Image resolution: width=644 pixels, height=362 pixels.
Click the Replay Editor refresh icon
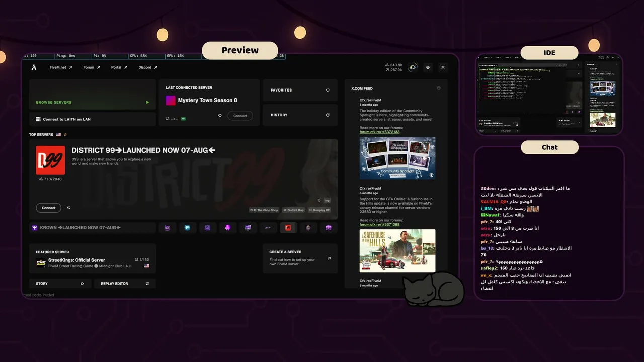147,284
